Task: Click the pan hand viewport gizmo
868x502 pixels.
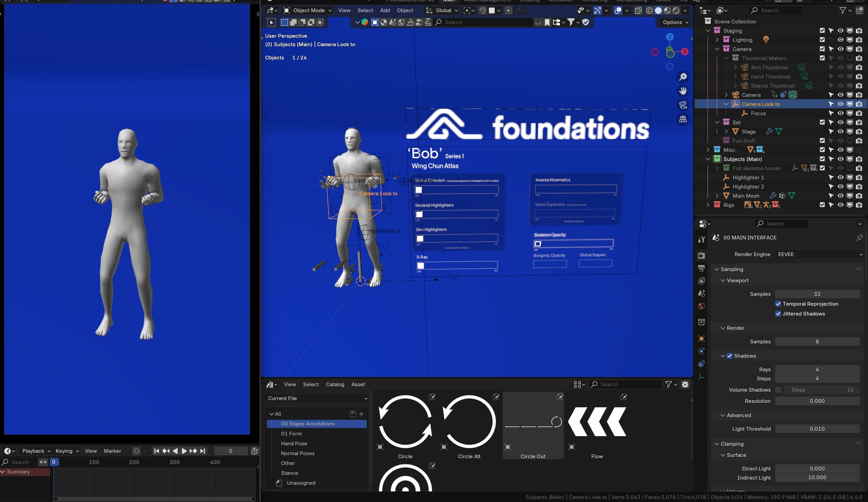Action: pos(683,91)
